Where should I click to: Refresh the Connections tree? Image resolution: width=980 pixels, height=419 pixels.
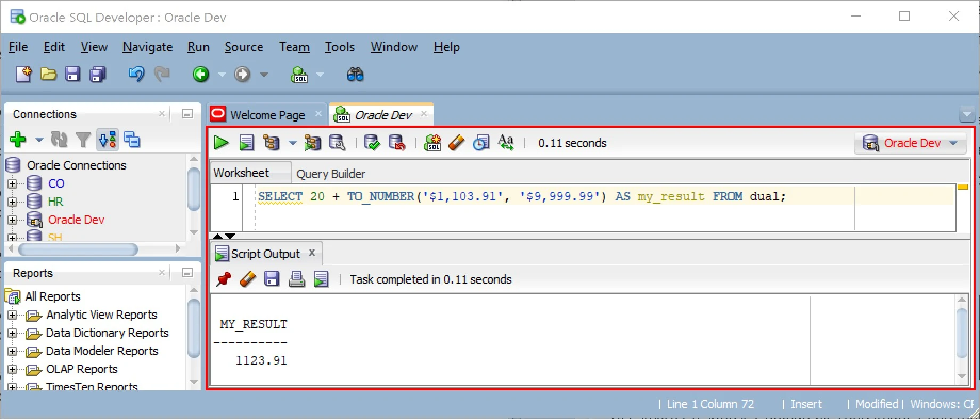point(59,140)
